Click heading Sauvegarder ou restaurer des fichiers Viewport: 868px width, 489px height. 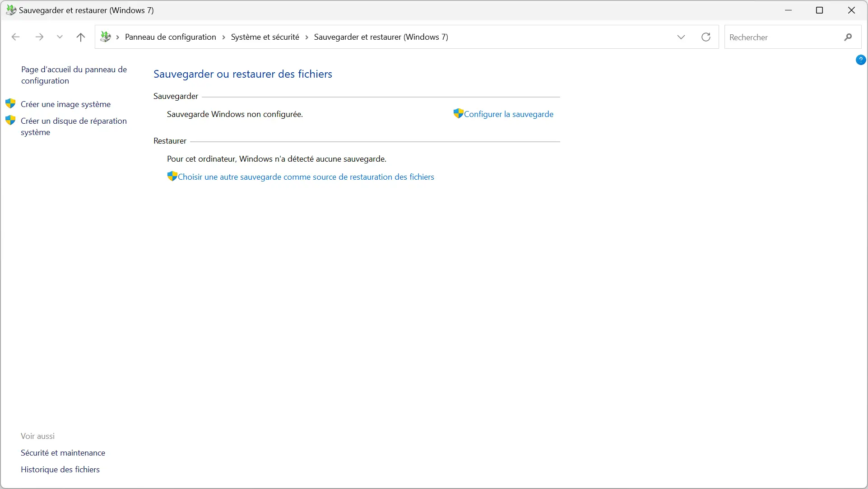click(243, 74)
